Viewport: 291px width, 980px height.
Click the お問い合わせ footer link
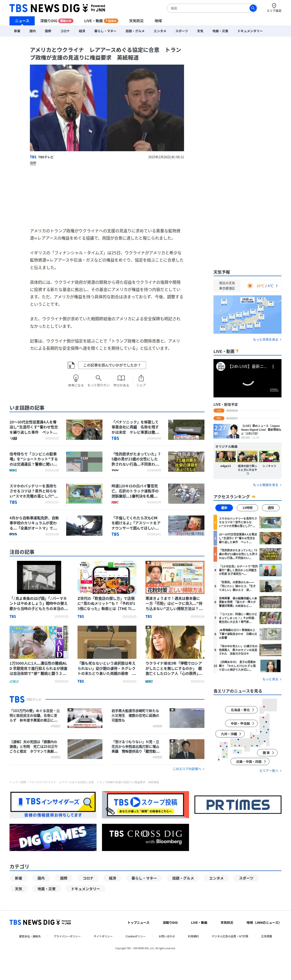tap(167, 936)
